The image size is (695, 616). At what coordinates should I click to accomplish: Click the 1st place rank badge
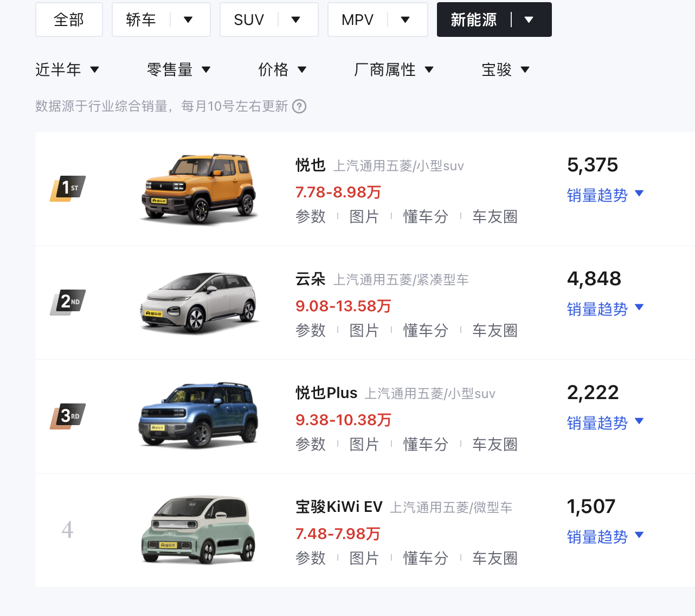[68, 188]
